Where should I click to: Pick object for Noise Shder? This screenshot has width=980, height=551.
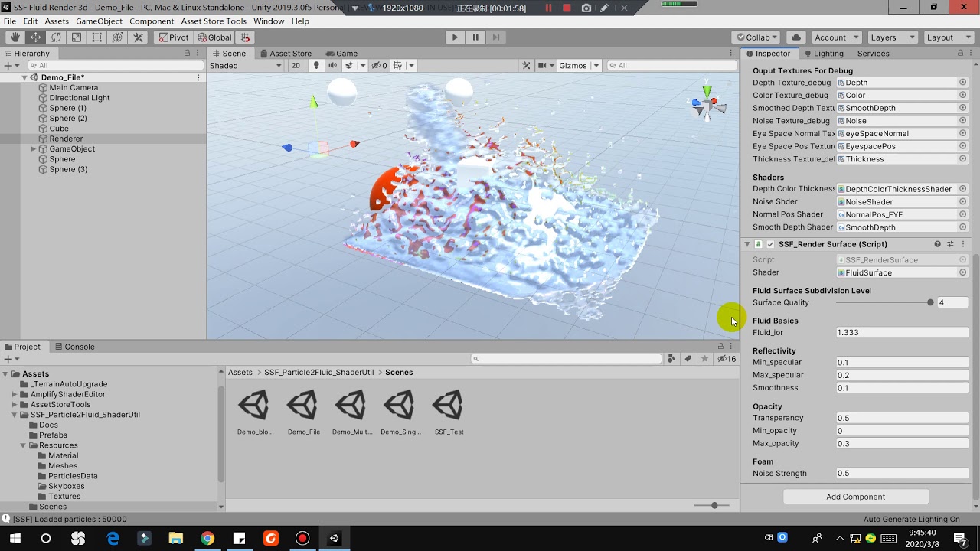963,202
